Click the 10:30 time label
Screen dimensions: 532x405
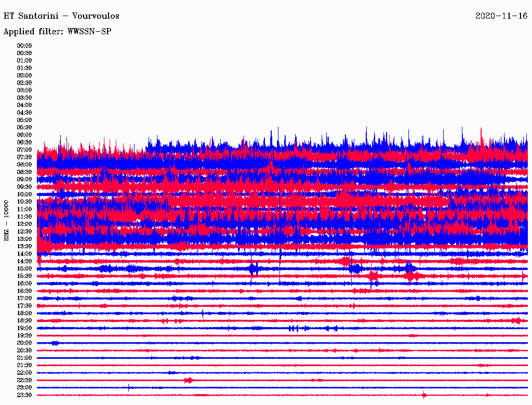[24, 202]
